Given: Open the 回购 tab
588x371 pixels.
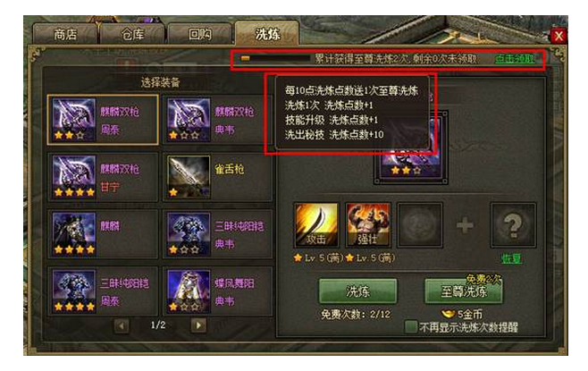Looking at the screenshot, I should click(x=199, y=35).
